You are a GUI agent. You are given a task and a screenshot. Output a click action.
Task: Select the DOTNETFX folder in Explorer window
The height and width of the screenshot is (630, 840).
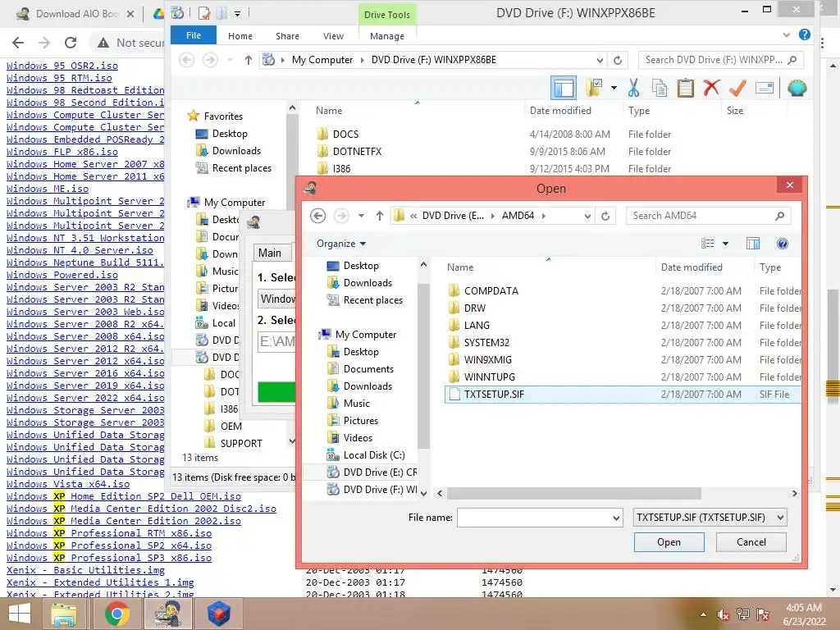pyautogui.click(x=357, y=152)
